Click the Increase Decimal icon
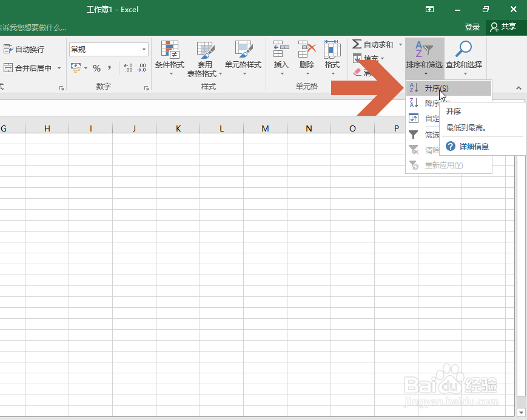Viewport: 527px width, 420px height. pyautogui.click(x=129, y=68)
